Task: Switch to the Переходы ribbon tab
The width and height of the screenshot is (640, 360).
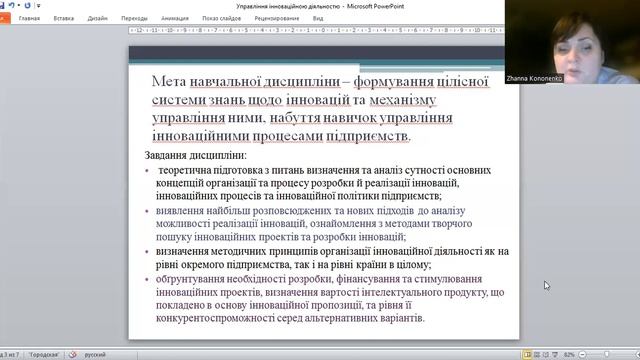Action: (134, 18)
